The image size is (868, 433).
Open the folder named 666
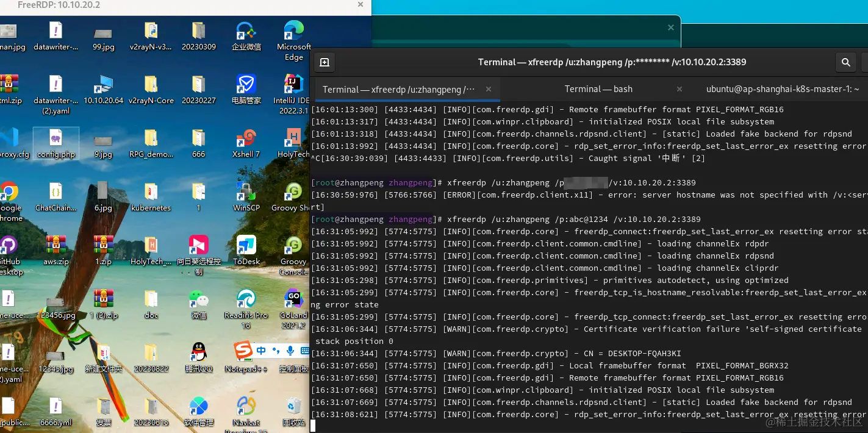coord(198,143)
